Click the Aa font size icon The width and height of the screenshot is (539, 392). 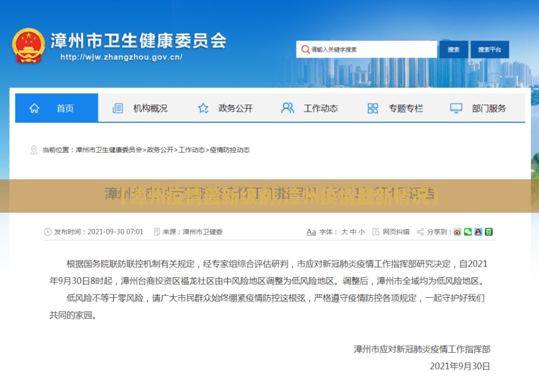[x=311, y=232]
